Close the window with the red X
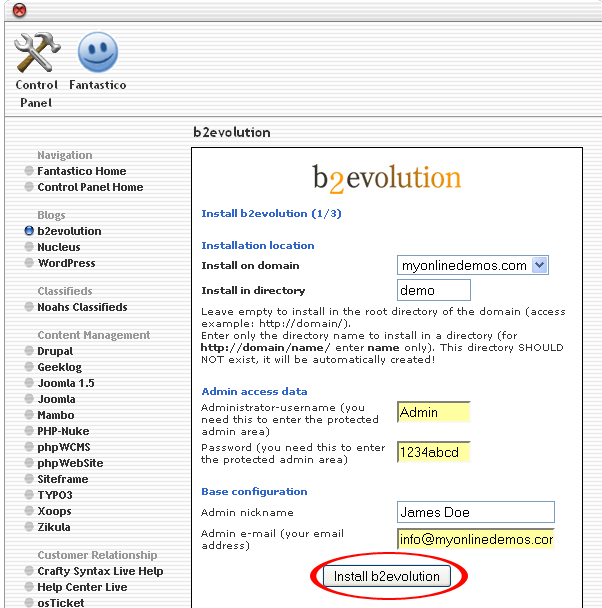This screenshot has width=602, height=608. [x=19, y=10]
